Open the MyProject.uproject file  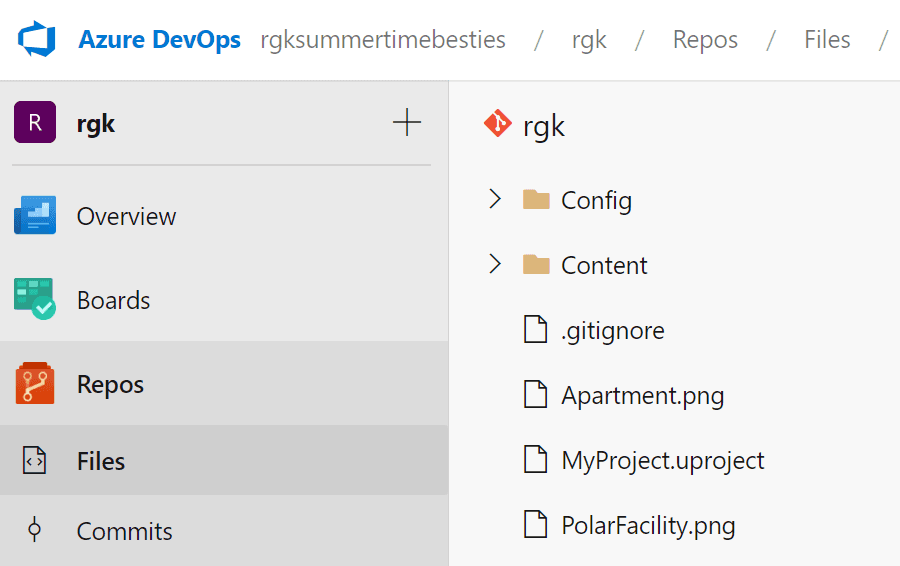click(663, 461)
